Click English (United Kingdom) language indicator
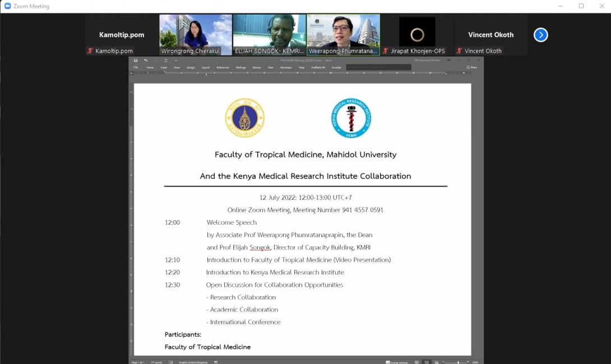 pos(193,362)
